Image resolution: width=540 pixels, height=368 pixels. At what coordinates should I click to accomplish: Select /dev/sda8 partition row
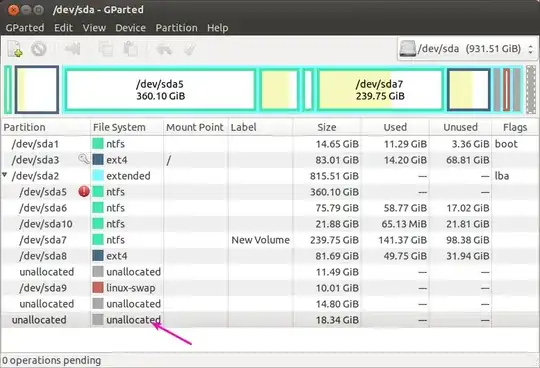270,256
